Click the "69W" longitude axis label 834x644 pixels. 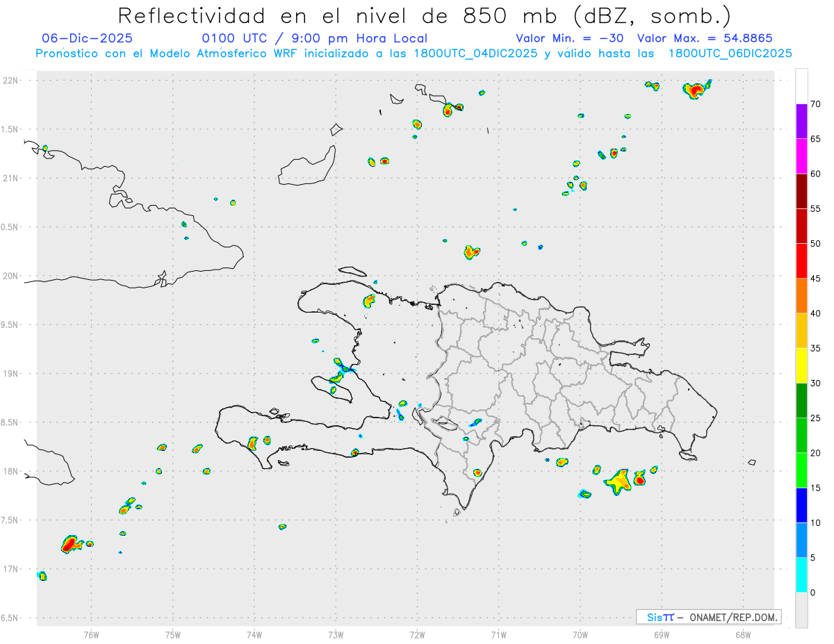point(662,634)
